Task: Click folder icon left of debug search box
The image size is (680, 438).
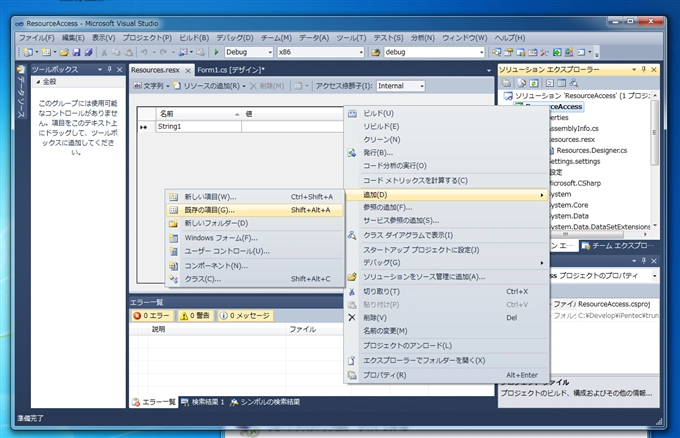Action: coord(376,52)
